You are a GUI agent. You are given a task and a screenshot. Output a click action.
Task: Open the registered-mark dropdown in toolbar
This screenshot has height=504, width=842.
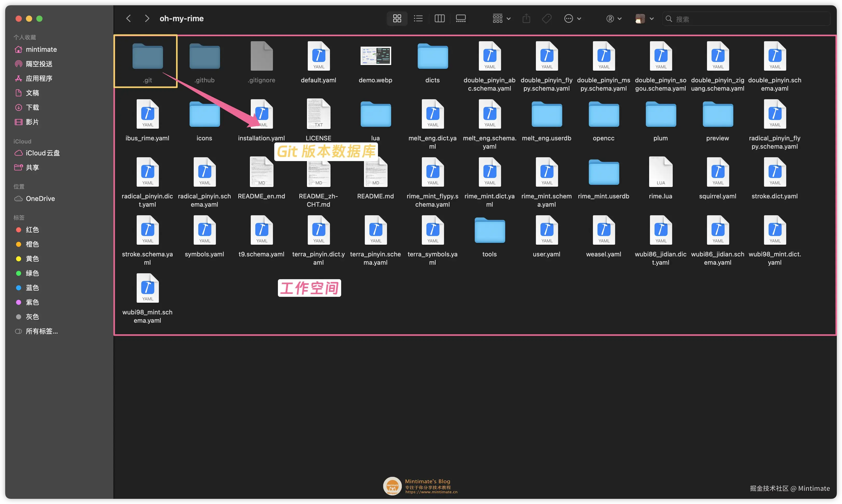tap(614, 19)
